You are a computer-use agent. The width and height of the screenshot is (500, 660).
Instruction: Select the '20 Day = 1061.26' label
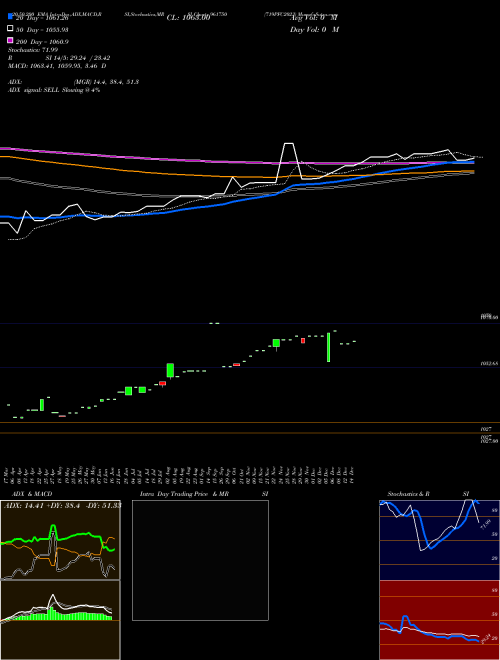(42, 18)
